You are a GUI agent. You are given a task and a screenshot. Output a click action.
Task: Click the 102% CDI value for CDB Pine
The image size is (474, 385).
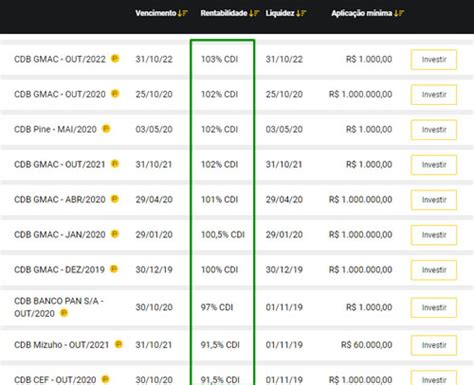click(219, 129)
